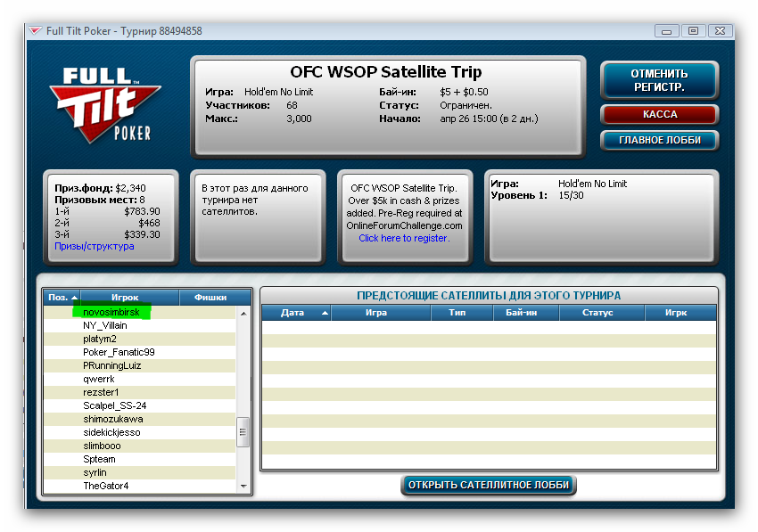The height and width of the screenshot is (532, 758).
Task: Click the player list scrollbar thumb
Action: pyautogui.click(x=243, y=432)
